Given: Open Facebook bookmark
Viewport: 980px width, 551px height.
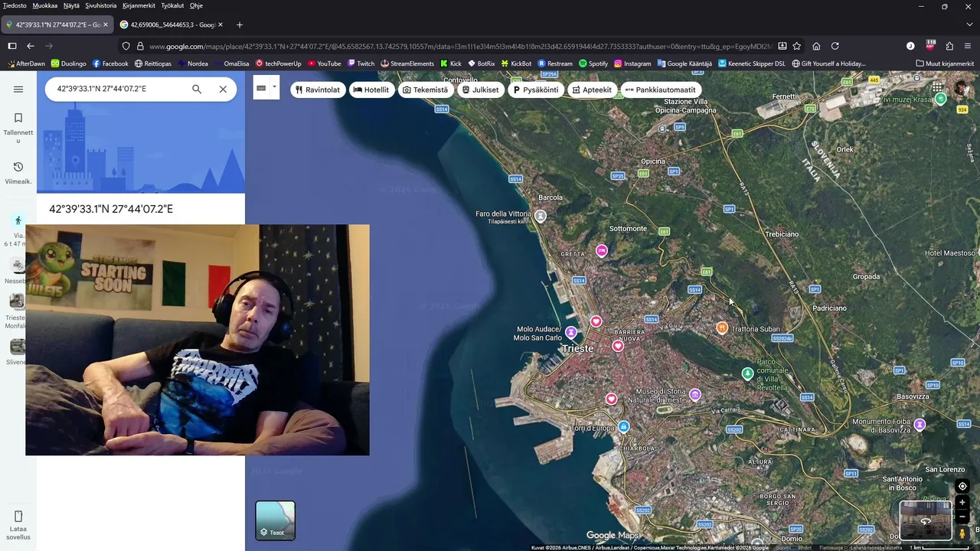Looking at the screenshot, I should click(110, 64).
